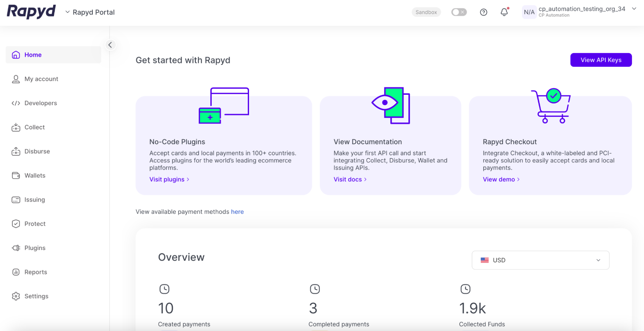Screen dimensions: 644x331
Task: Go to Developers in sidebar
Action: tap(41, 103)
